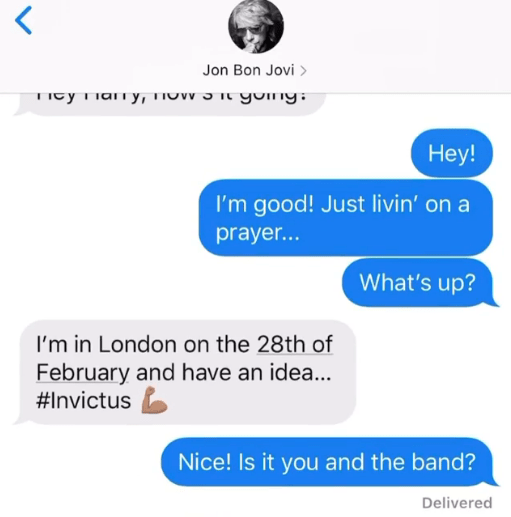Open the underlined '28th of' date link
The width and height of the screenshot is (511, 517).
pyautogui.click(x=295, y=344)
